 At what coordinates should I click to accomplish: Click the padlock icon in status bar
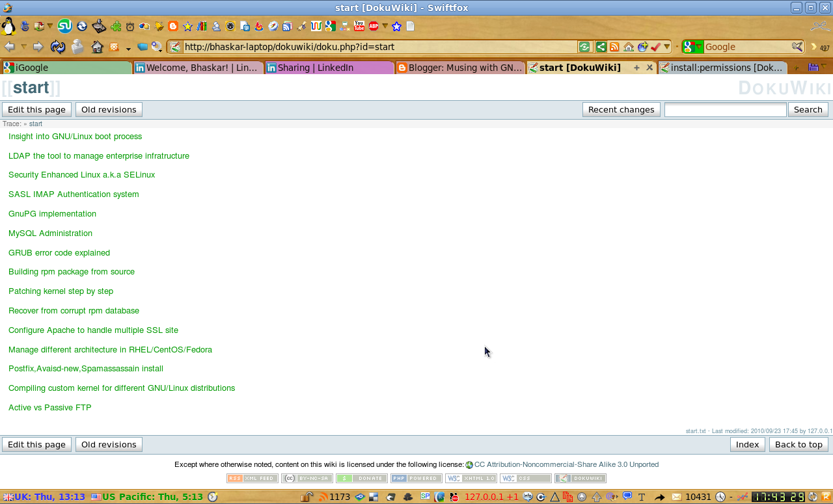[307, 497]
